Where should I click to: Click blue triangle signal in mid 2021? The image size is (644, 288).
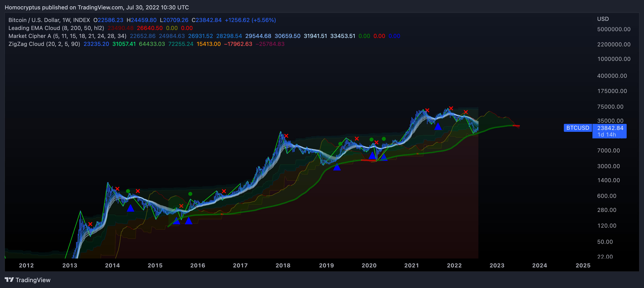click(x=438, y=126)
